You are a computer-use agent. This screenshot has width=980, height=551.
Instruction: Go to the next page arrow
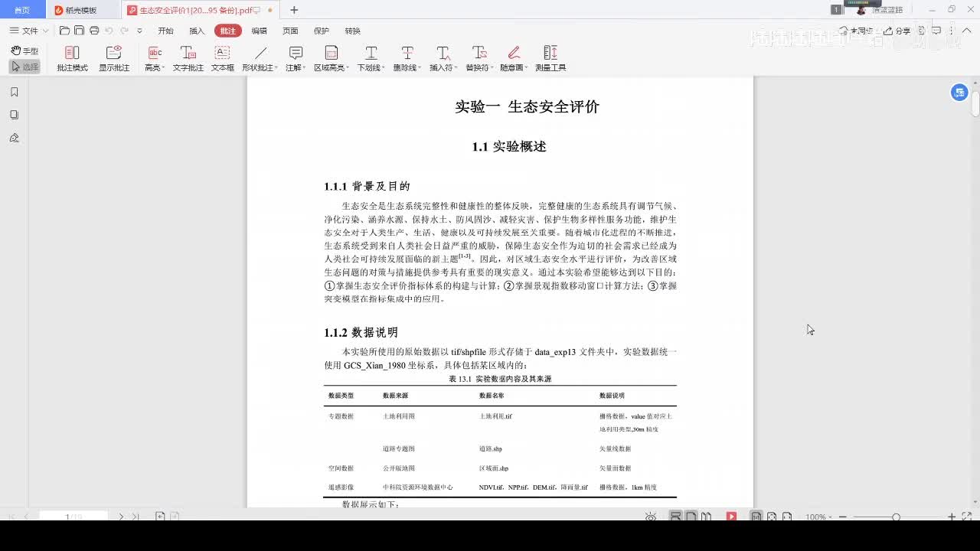(120, 517)
